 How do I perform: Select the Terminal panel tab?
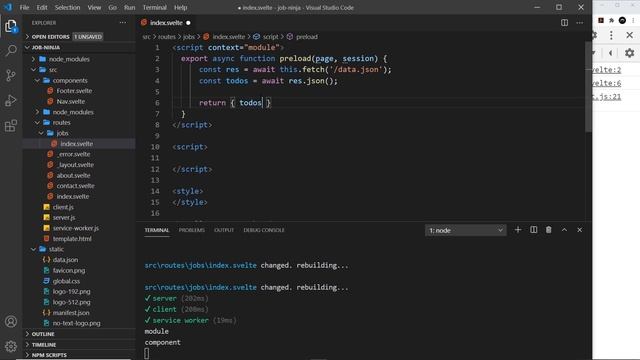point(157,230)
